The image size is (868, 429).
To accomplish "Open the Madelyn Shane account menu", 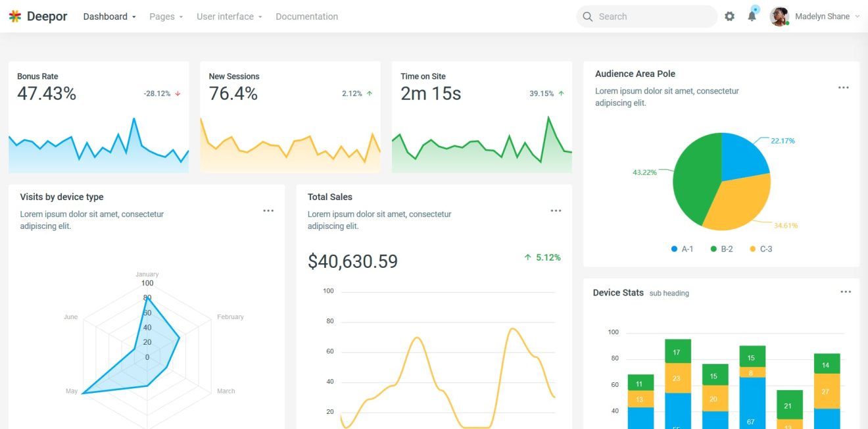I will (824, 16).
